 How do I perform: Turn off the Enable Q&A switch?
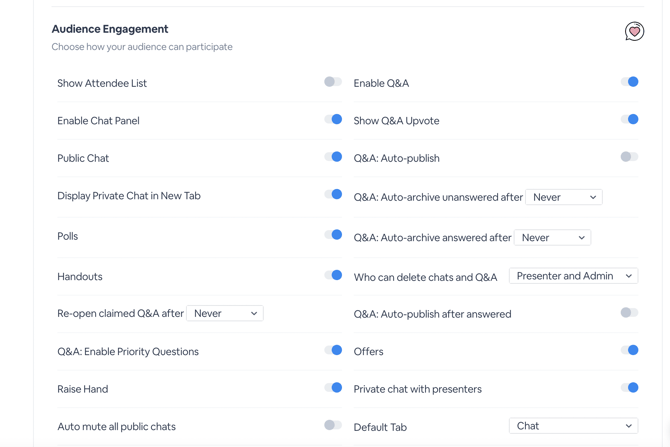pyautogui.click(x=629, y=82)
